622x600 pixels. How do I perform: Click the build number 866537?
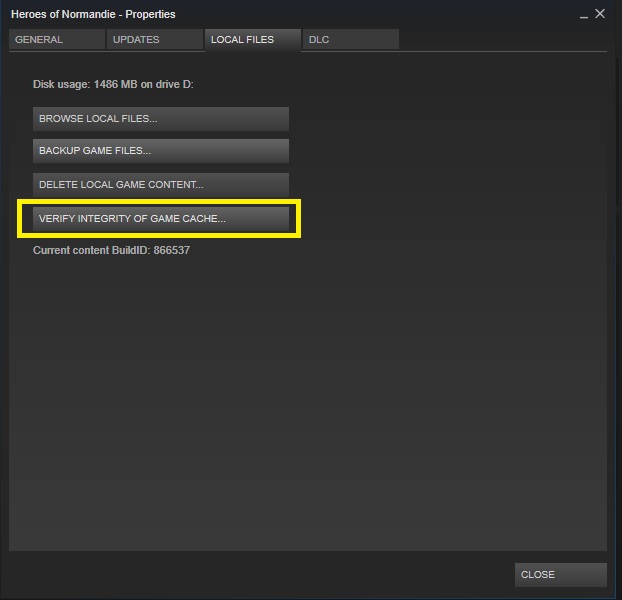point(171,250)
